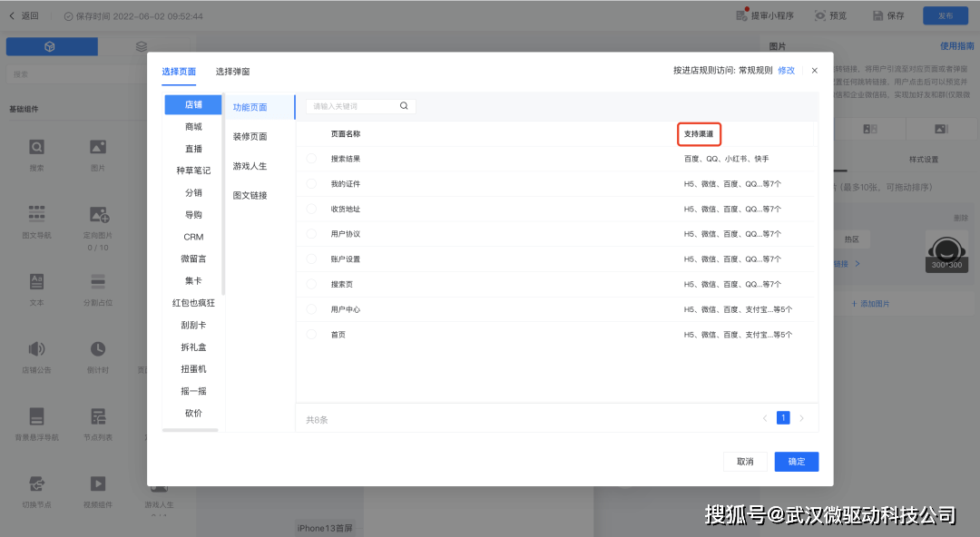This screenshot has width=980, height=537.
Task: Go to next page arrow in pagination
Action: [801, 418]
